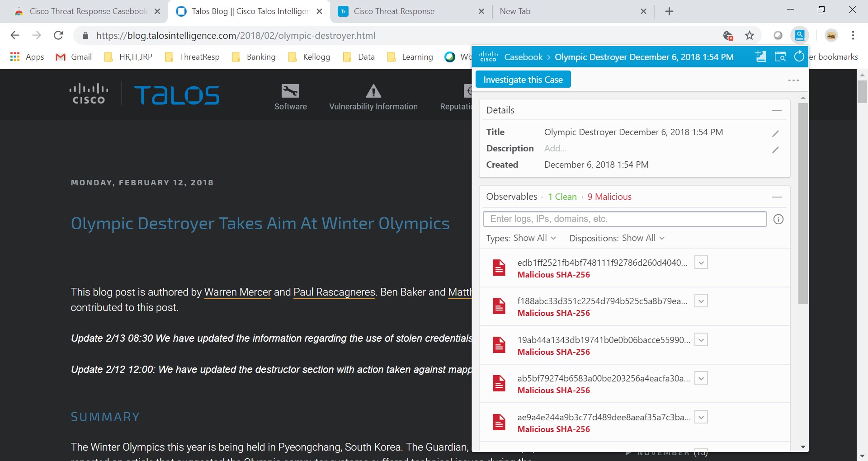Click the Casebook add-case icon in header
The image size is (868, 461).
(x=761, y=56)
